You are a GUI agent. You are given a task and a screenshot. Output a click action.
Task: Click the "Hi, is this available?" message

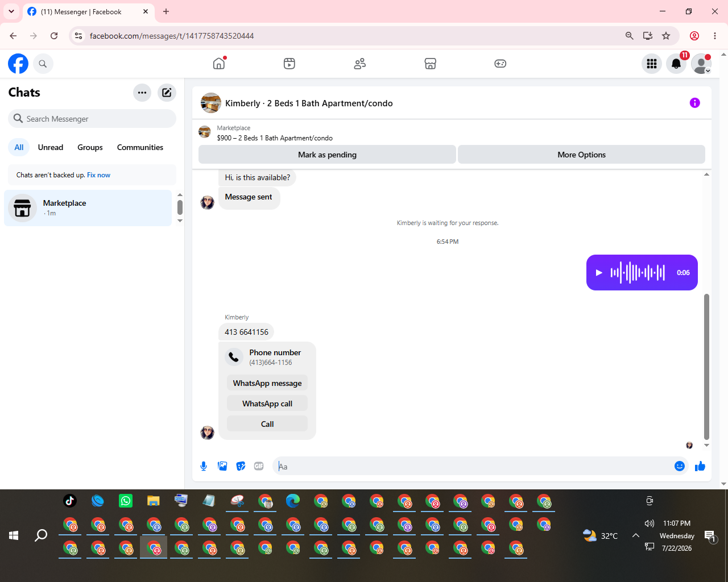257,177
